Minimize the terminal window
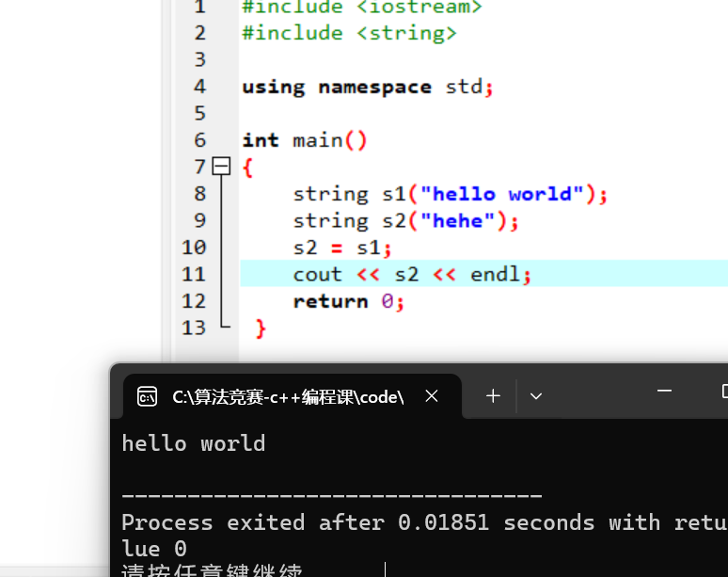This screenshot has width=728, height=577. pos(664,392)
